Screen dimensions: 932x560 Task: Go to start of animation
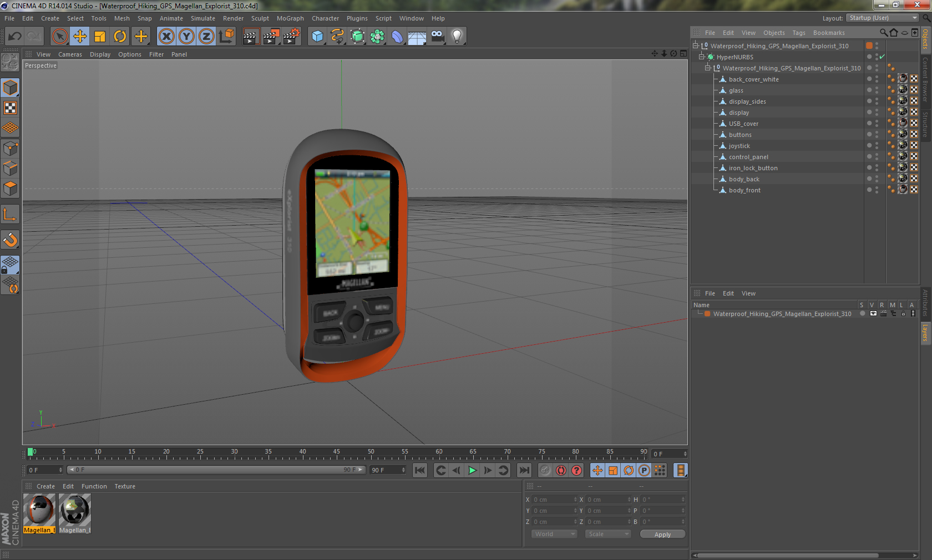coord(420,470)
